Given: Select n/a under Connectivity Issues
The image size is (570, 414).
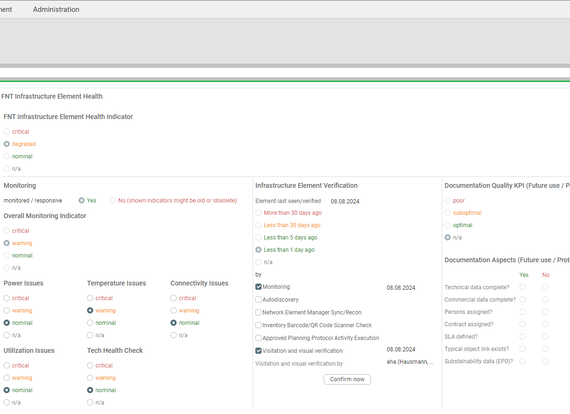Looking at the screenshot, I should (x=173, y=335).
